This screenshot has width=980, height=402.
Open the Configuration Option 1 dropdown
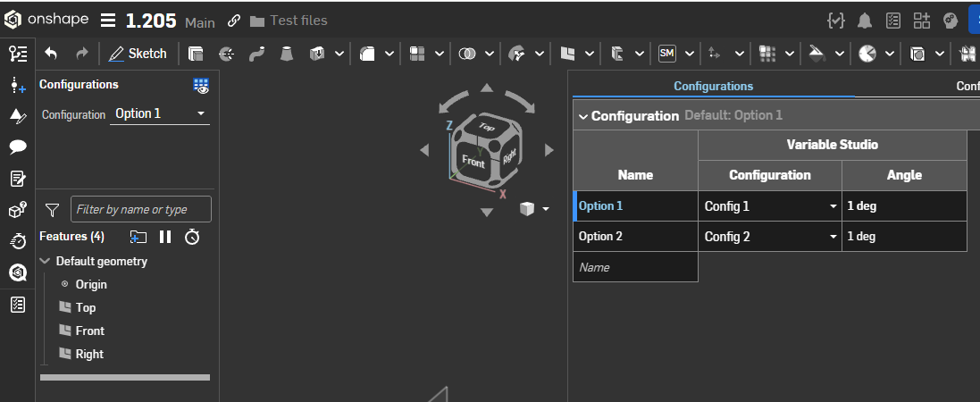point(160,113)
